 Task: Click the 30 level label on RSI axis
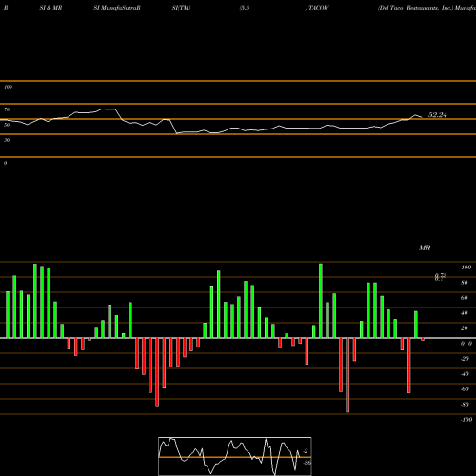[x=7, y=140]
